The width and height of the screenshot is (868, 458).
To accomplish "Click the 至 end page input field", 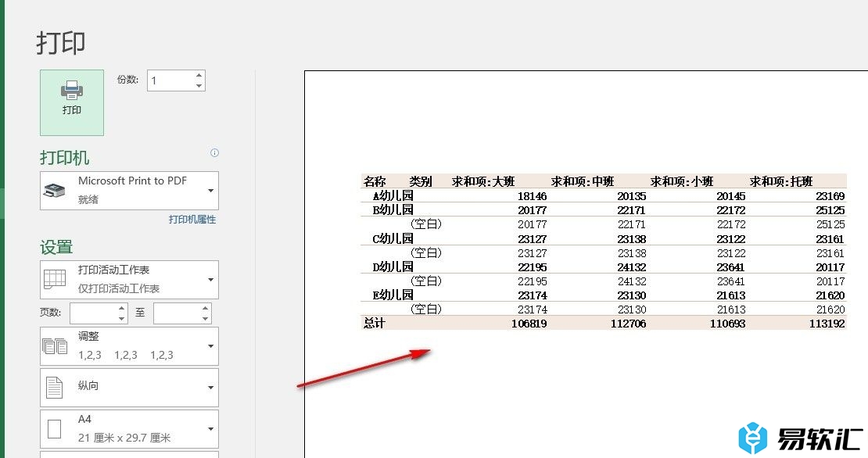I will click(x=177, y=313).
